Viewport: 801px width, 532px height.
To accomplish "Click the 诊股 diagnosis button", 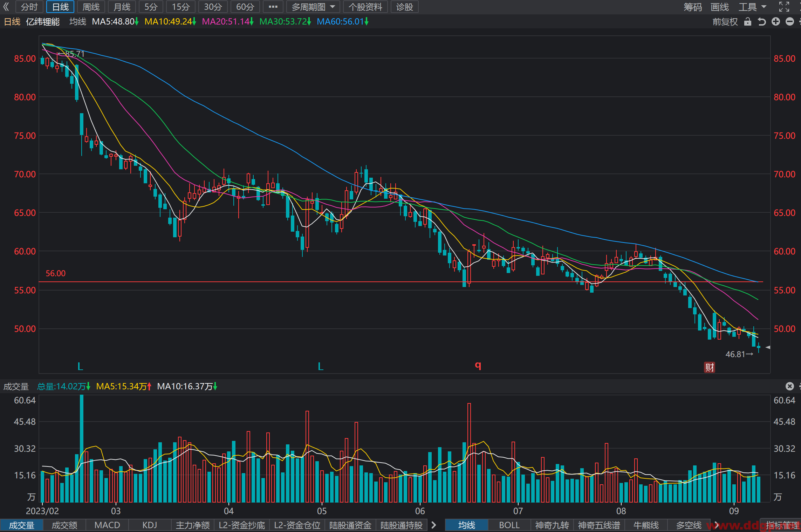I will click(x=405, y=7).
